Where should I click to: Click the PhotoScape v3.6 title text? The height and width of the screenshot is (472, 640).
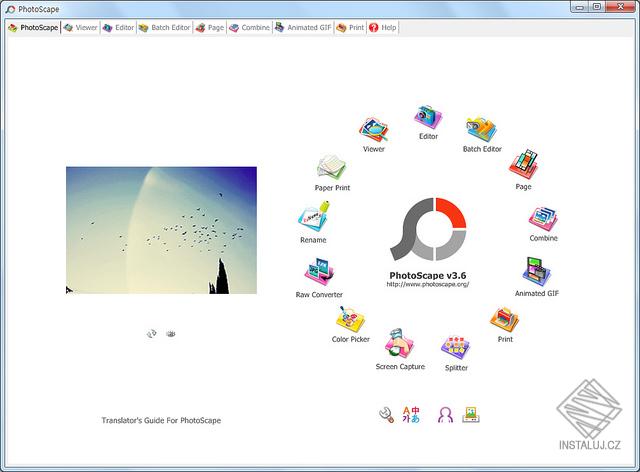(x=428, y=276)
